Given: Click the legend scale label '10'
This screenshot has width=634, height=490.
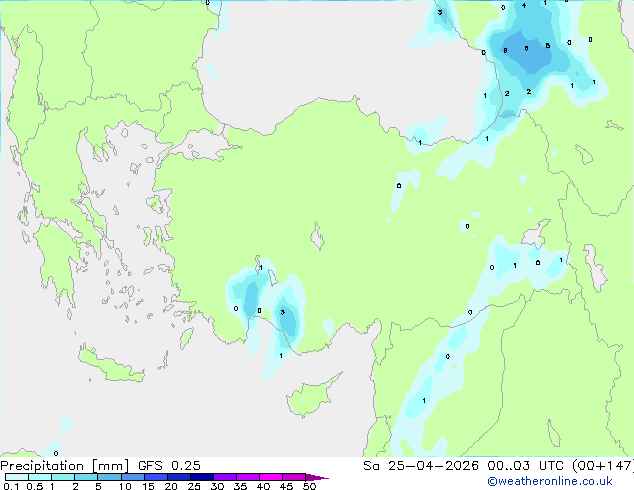Looking at the screenshot, I should (125, 486).
